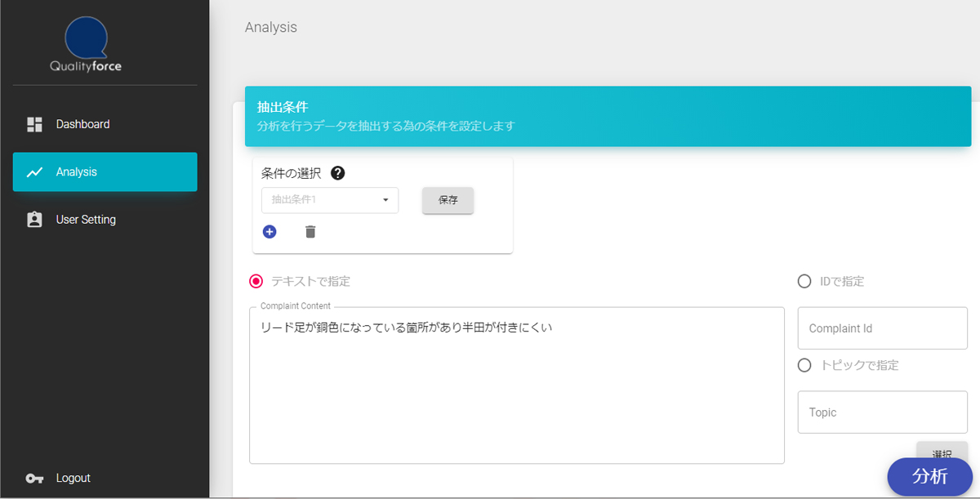Image resolution: width=980 pixels, height=499 pixels.
Task: Click the Logout key icon
Action: coord(33,478)
